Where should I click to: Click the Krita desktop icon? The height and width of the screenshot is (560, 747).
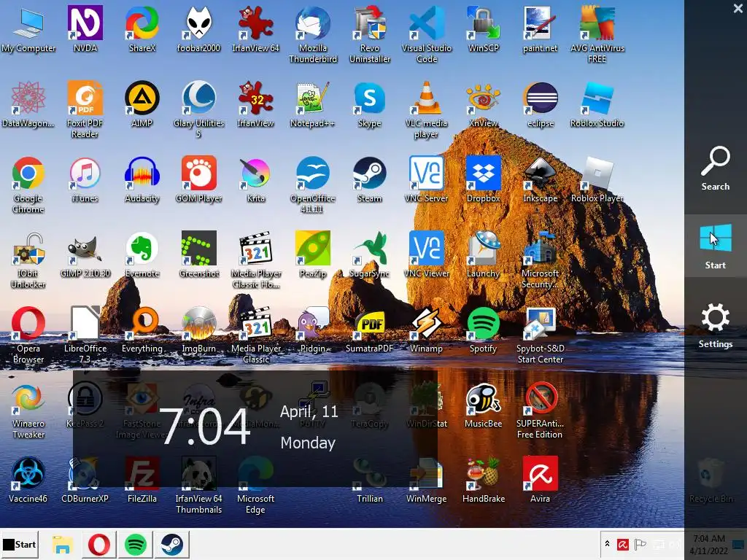[x=256, y=179]
